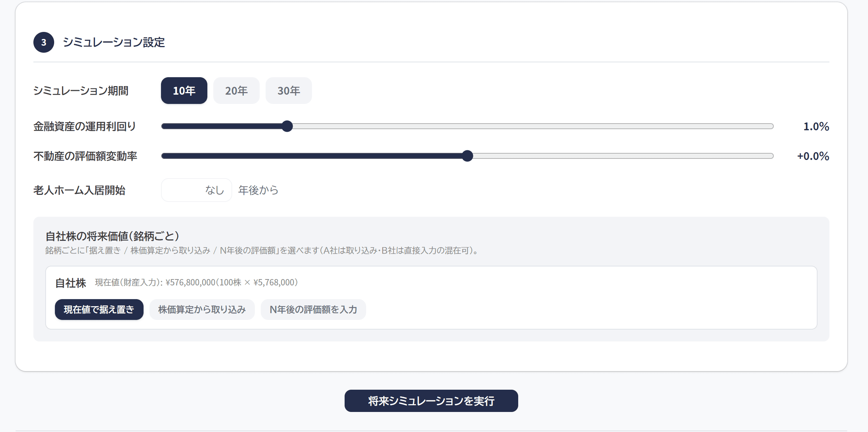Select the 30年 simulation period
The height and width of the screenshot is (432, 868).
click(289, 91)
